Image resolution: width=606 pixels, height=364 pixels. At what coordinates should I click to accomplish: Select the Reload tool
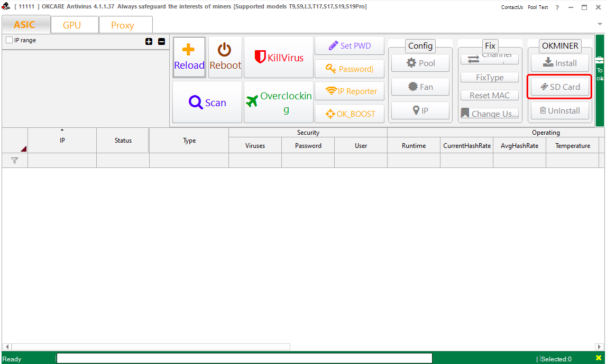(x=189, y=57)
